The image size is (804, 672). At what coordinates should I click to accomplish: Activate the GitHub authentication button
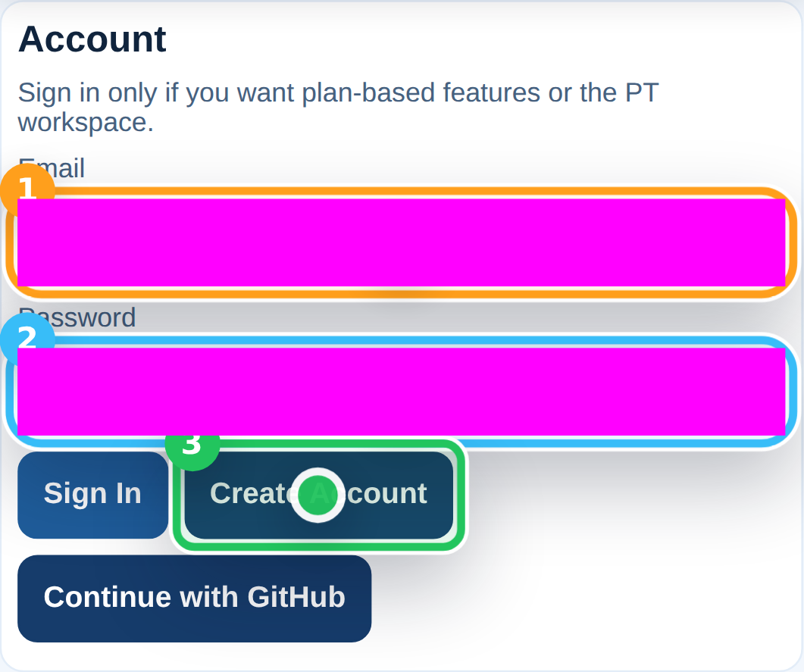[x=194, y=598]
